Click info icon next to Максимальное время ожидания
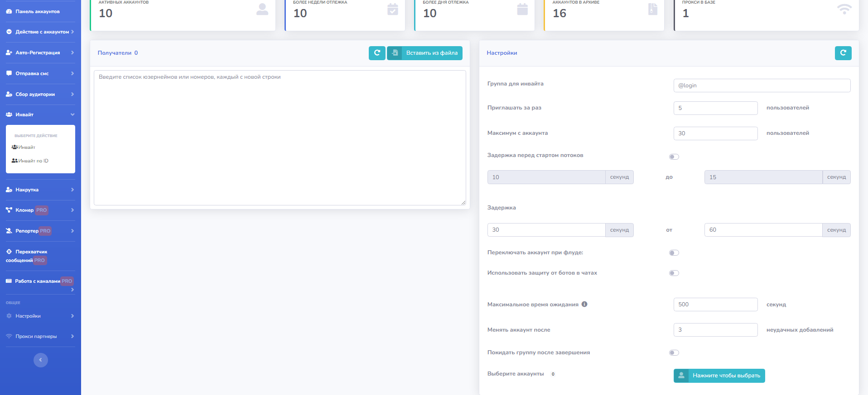Screen dimensions: 868x395 (584, 304)
